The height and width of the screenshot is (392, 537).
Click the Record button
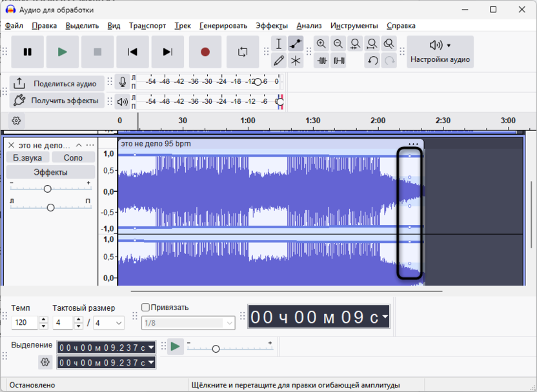(x=205, y=52)
